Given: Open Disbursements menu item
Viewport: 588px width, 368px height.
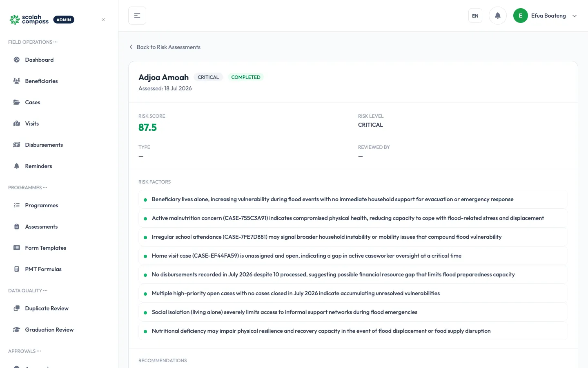Looking at the screenshot, I should point(59,145).
